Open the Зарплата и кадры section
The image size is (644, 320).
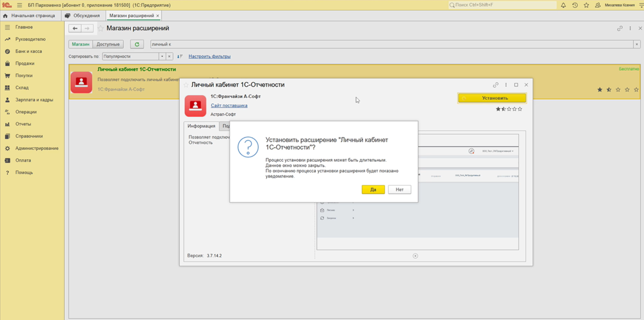pos(34,100)
